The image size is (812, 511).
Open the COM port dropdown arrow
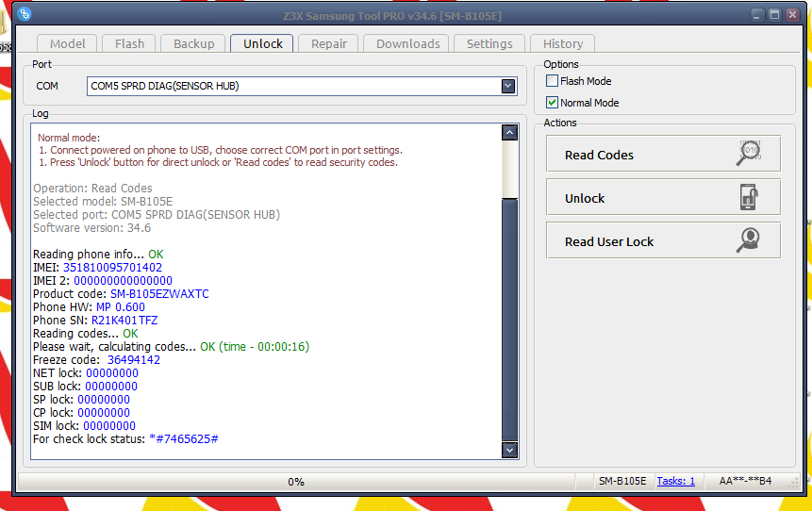[x=508, y=86]
